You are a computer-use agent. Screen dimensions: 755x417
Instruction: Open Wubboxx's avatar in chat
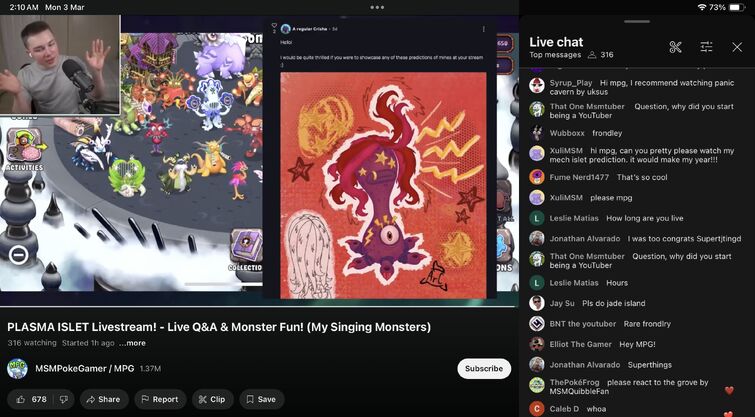click(536, 132)
